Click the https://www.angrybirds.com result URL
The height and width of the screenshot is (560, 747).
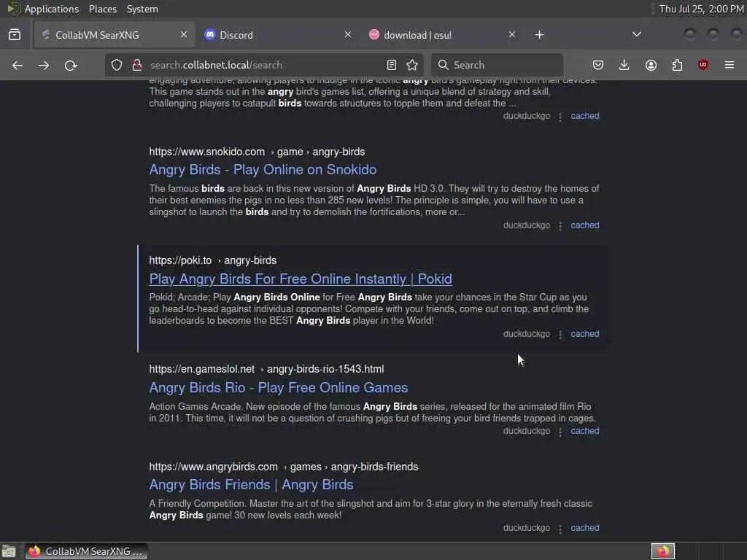click(284, 467)
